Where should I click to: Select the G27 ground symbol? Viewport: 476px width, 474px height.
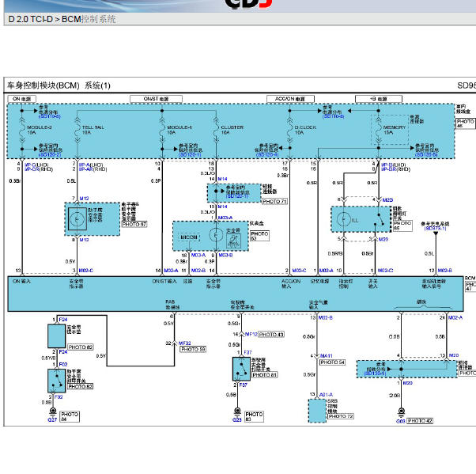[53, 411]
